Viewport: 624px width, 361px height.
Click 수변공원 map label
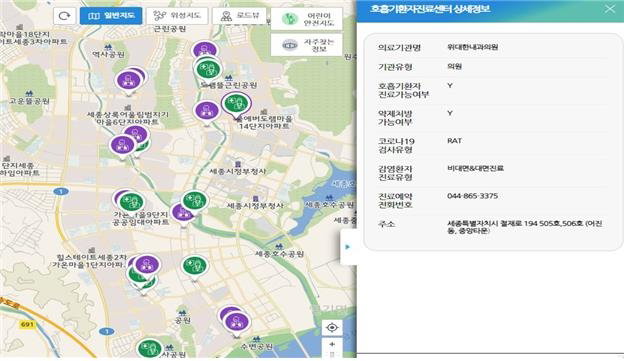pyautogui.click(x=257, y=347)
